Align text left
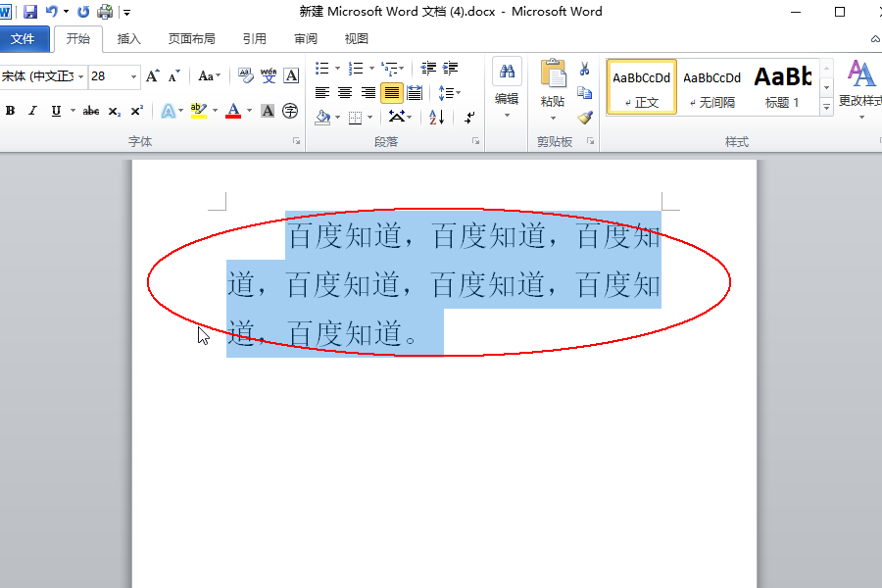 pos(322,92)
